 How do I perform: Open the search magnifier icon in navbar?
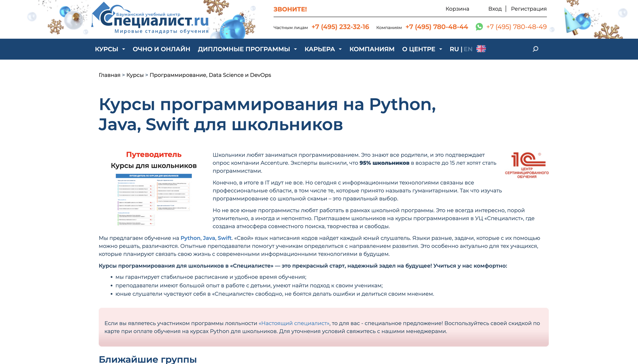535,49
